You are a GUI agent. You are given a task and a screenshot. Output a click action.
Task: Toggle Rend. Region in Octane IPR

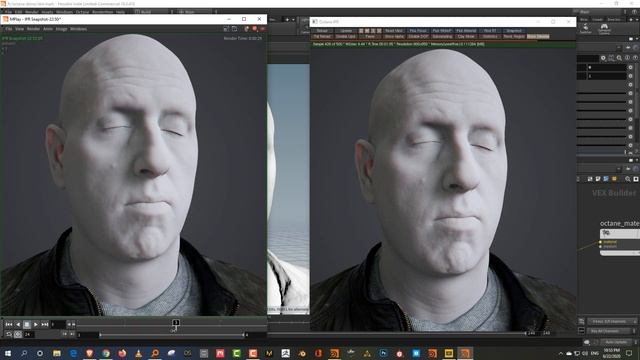pos(513,36)
